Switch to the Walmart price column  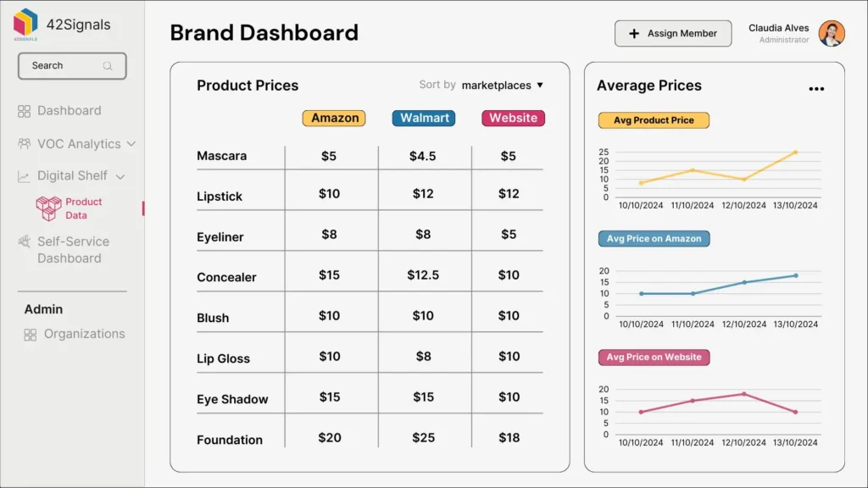423,118
